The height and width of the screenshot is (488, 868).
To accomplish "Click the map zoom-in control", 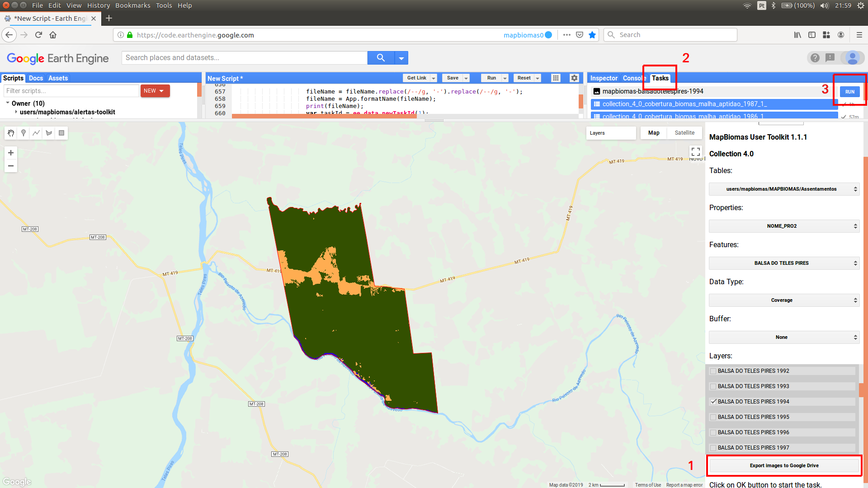I will coord(11,153).
